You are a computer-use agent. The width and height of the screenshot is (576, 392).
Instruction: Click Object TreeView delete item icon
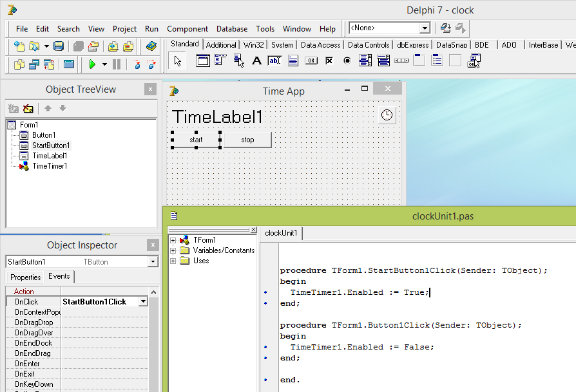pos(28,108)
